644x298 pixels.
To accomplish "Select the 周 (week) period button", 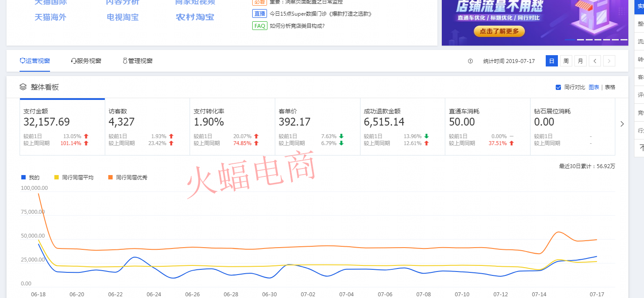I will pyautogui.click(x=566, y=61).
